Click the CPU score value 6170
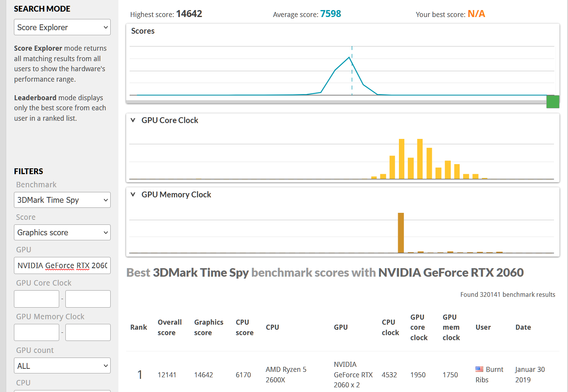Screen dimensions: 568x392 point(243,375)
